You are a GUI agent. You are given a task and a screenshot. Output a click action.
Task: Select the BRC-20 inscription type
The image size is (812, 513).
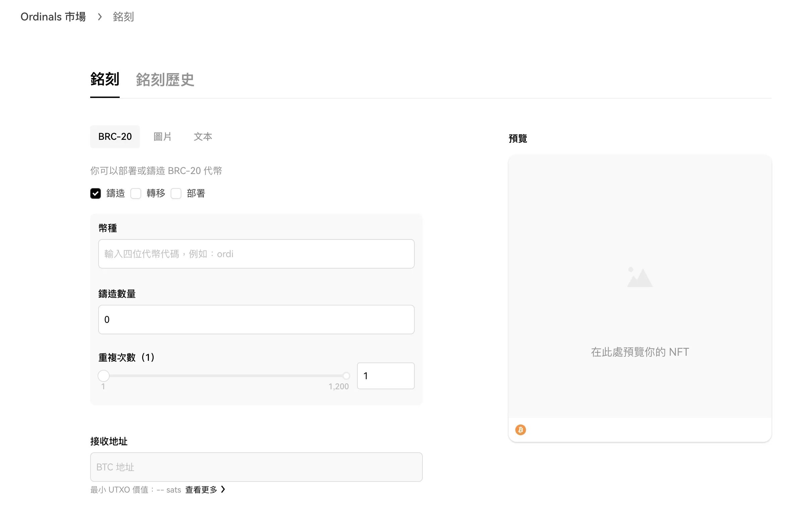(115, 136)
